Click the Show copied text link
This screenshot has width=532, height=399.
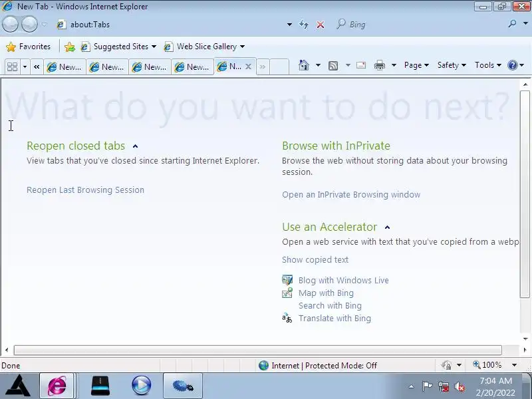(315, 259)
